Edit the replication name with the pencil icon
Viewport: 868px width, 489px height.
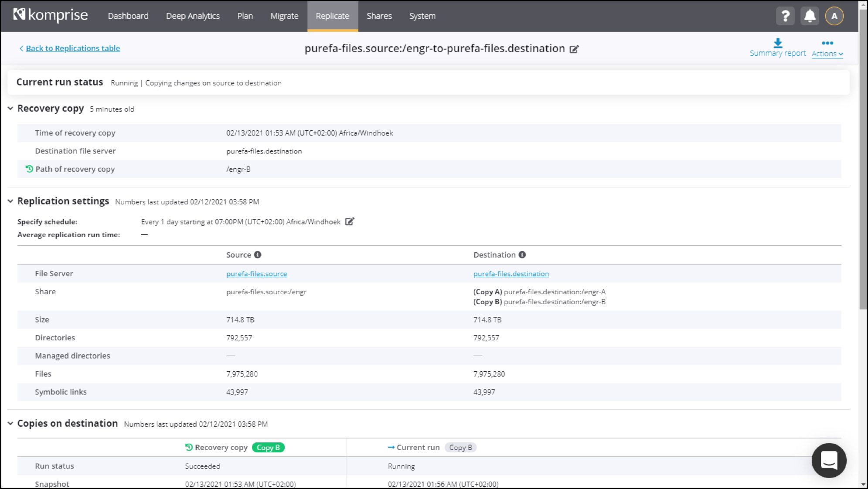[x=575, y=49]
